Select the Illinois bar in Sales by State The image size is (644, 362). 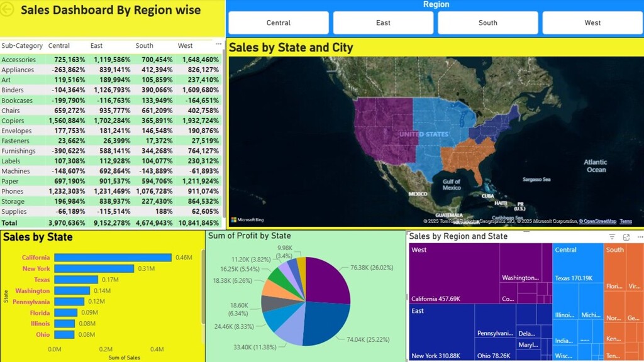[x=65, y=324]
